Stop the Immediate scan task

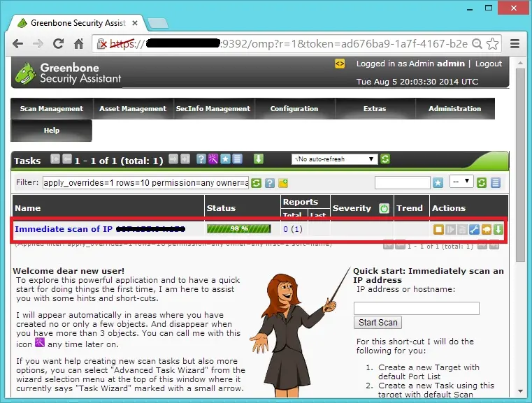[x=439, y=230]
